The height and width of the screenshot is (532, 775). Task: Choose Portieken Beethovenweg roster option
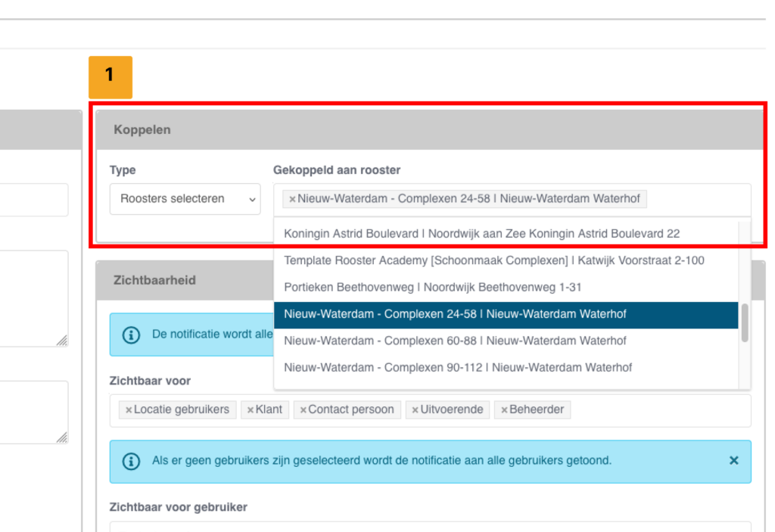tap(432, 288)
